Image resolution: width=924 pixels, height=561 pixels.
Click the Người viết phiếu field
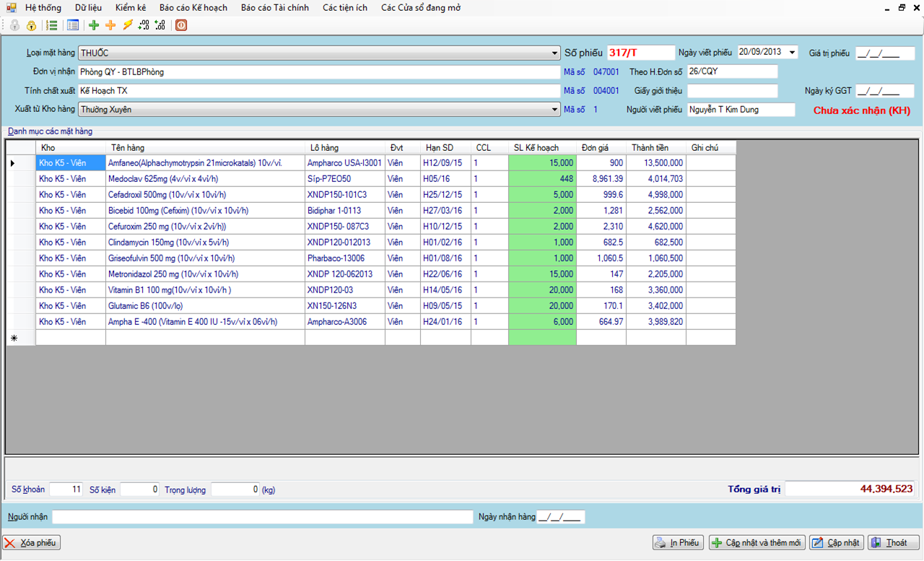click(741, 110)
